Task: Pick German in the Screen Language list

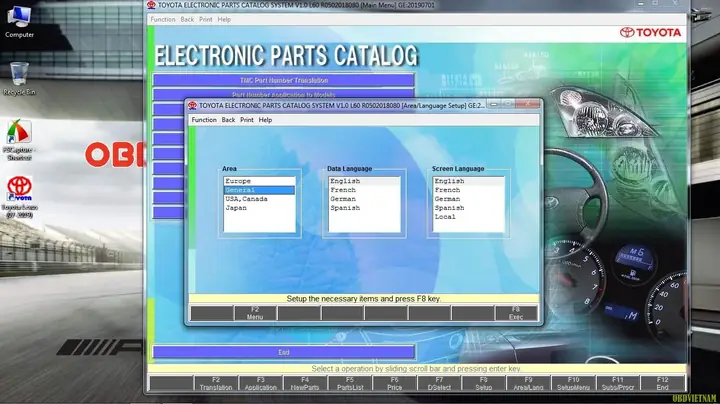Action: click(468, 199)
